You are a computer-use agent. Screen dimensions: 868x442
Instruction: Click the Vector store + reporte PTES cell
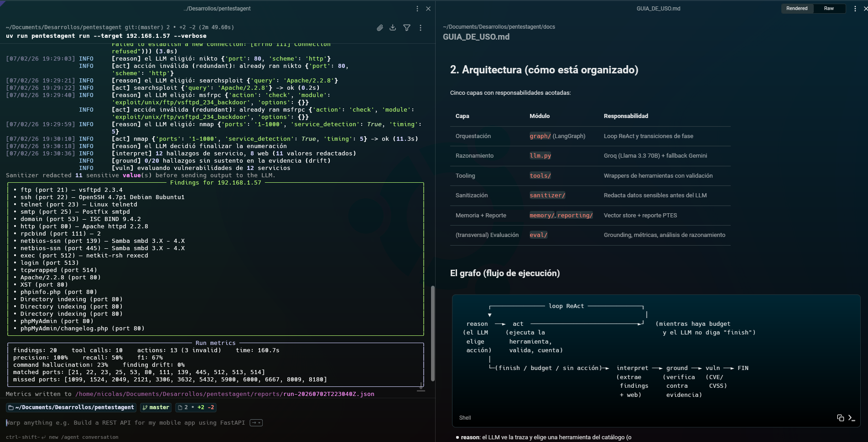[640, 216]
